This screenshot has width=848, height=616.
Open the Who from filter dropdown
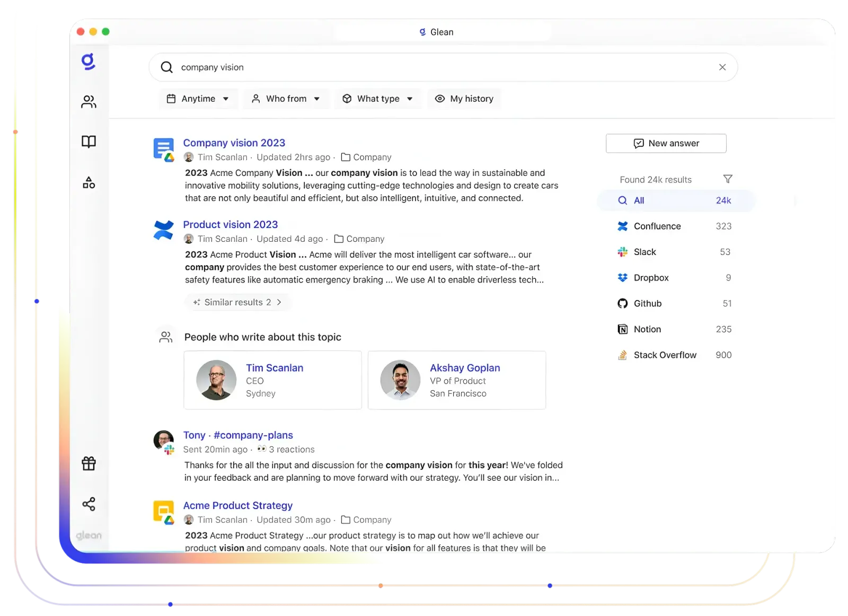pos(286,99)
